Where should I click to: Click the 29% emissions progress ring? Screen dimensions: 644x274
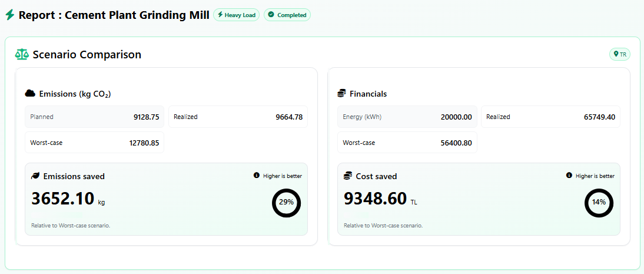tap(286, 202)
